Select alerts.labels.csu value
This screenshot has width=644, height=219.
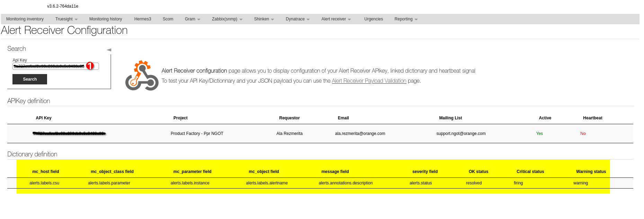tap(44, 183)
